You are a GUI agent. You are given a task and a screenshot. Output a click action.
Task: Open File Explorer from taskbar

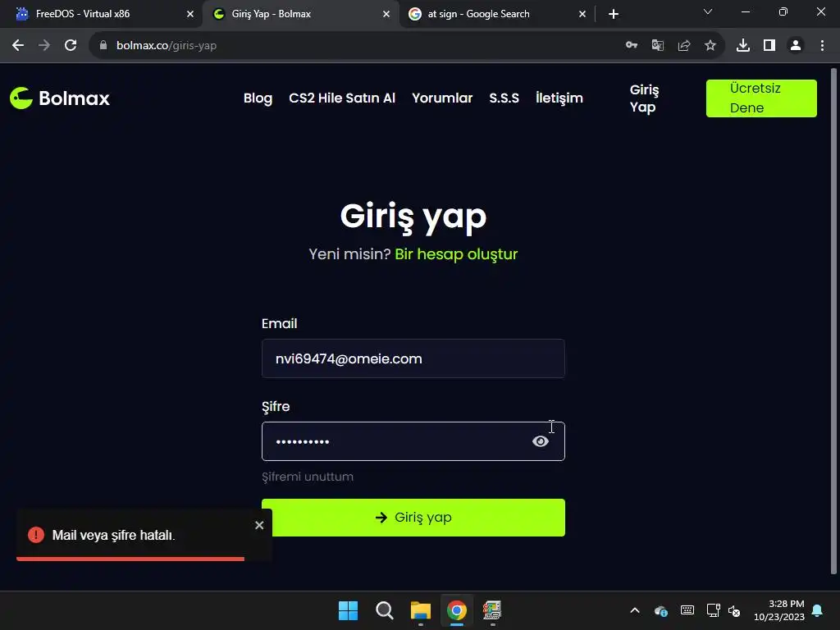[421, 610]
